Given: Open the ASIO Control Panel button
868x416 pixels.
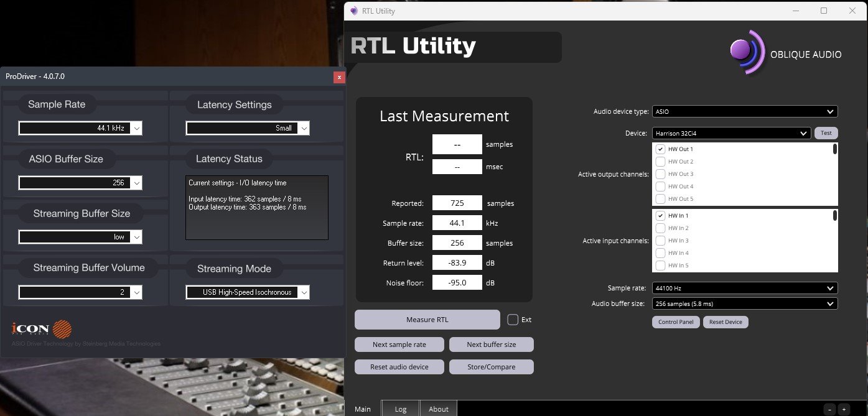Looking at the screenshot, I should coord(676,322).
